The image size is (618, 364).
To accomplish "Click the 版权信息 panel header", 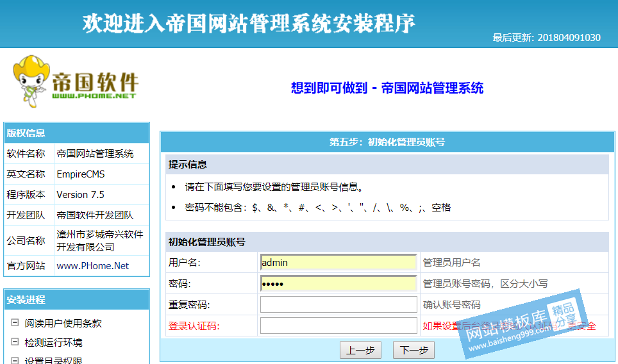I will tap(76, 133).
